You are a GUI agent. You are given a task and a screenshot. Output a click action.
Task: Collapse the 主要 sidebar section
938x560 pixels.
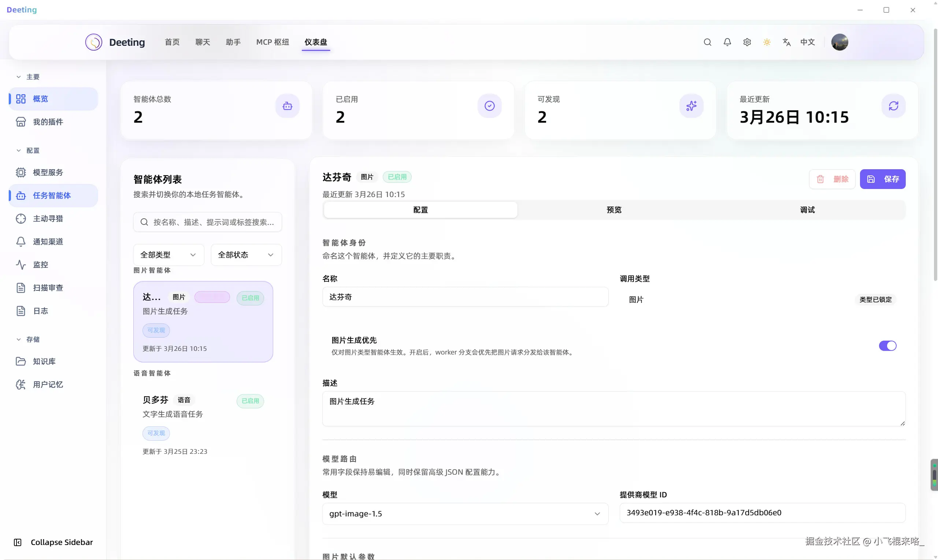pyautogui.click(x=18, y=77)
